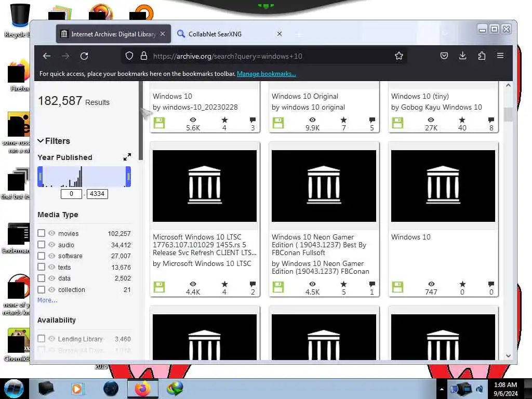Open the Pocket save button

[444, 56]
